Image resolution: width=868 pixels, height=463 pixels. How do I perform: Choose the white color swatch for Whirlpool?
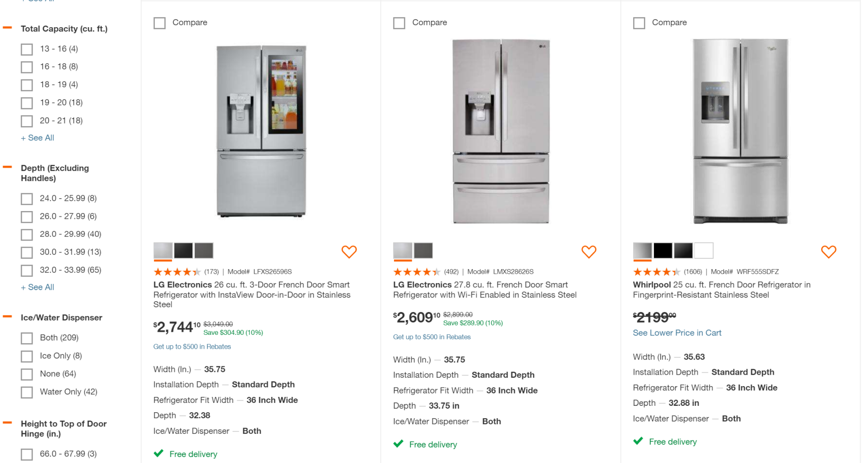pos(704,250)
